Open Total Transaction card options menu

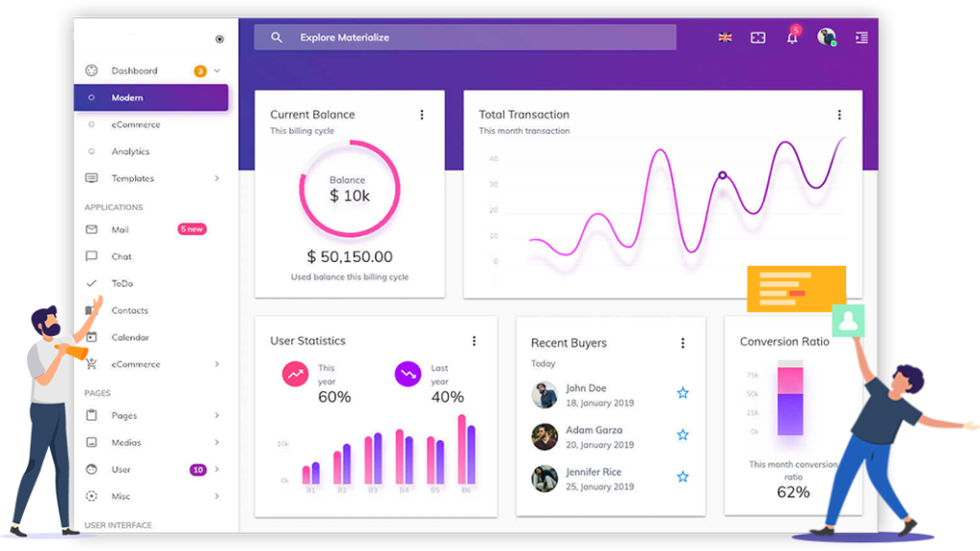click(x=839, y=115)
